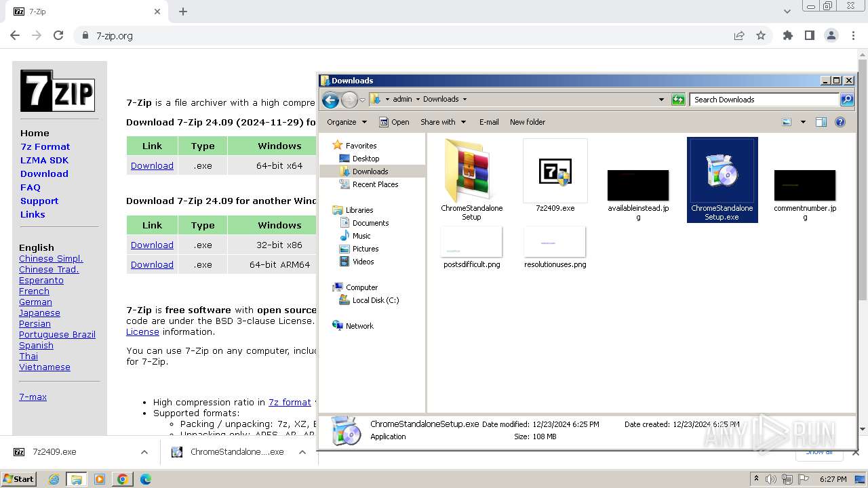Click the Search Downloads input field

(x=765, y=100)
